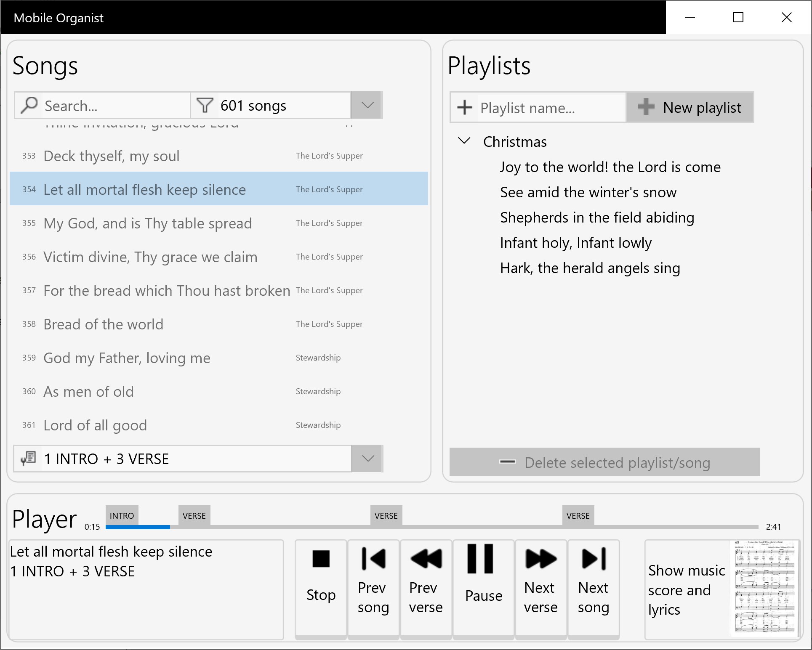Viewport: 812px width, 650px height.
Task: Focus the Playlist name input field
Action: click(551, 108)
